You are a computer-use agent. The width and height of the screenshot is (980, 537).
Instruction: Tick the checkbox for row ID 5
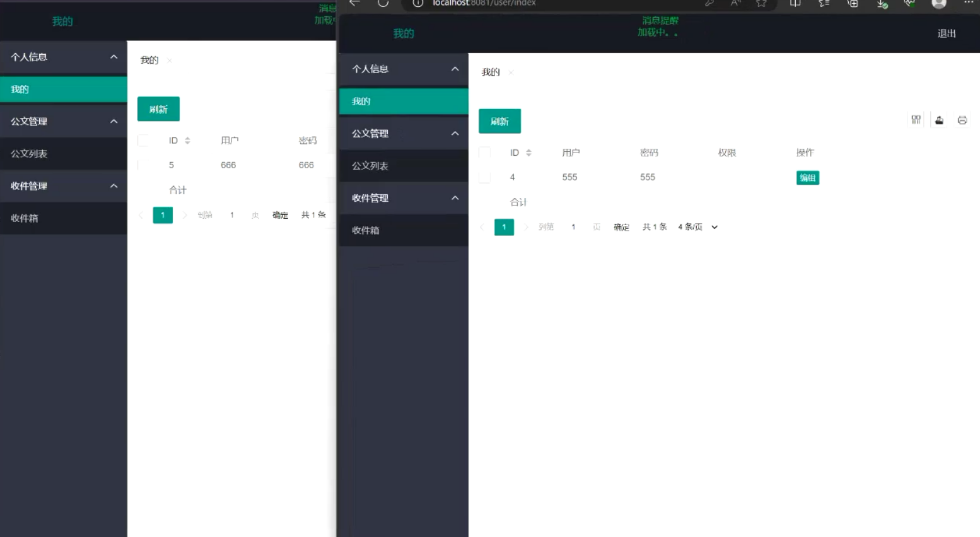(143, 165)
